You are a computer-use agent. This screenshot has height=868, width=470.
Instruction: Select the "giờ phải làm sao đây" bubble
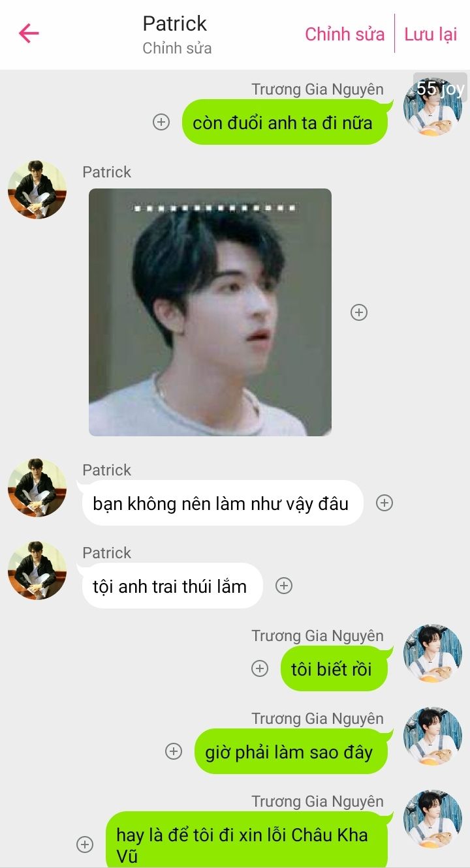tap(291, 751)
